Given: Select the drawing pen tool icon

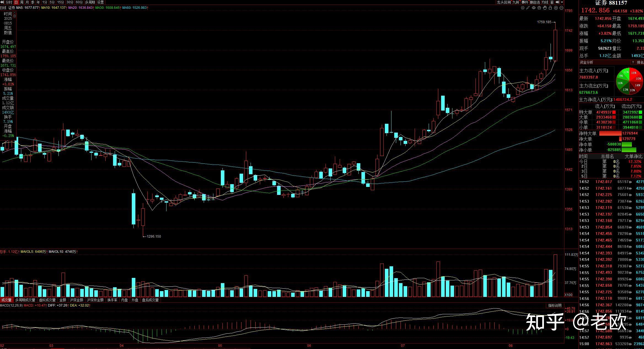Looking at the screenshot, I should [x=528, y=8].
